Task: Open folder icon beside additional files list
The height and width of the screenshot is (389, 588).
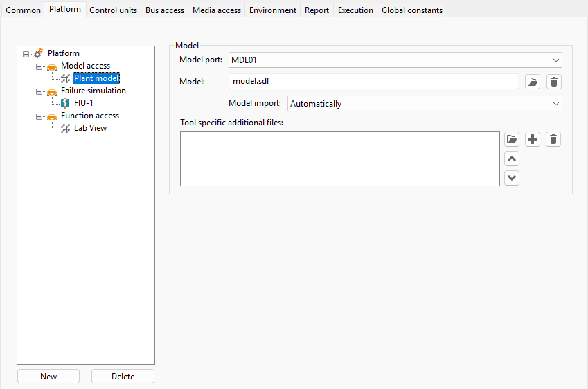Action: click(x=512, y=139)
